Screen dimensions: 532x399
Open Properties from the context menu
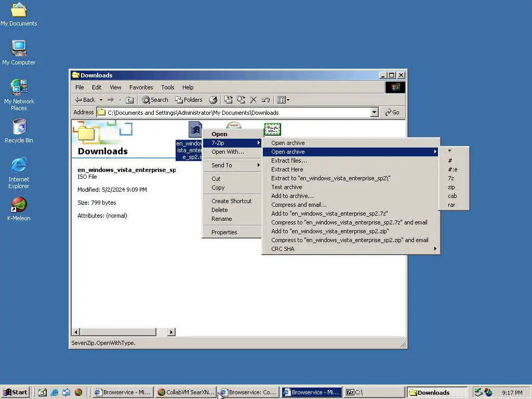[232, 232]
